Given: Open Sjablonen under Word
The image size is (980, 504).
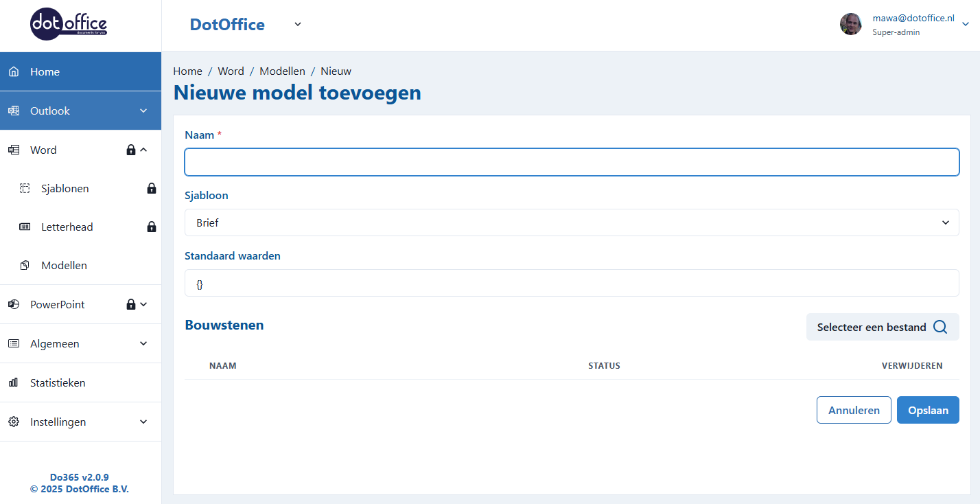Looking at the screenshot, I should click(65, 188).
